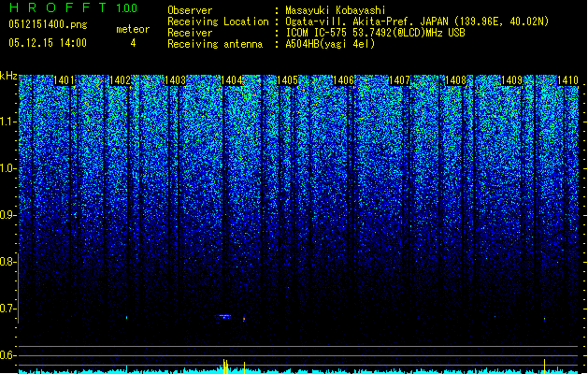Click the Receiver label
Image resolution: width=588 pixels, height=374 pixels.
190,33
